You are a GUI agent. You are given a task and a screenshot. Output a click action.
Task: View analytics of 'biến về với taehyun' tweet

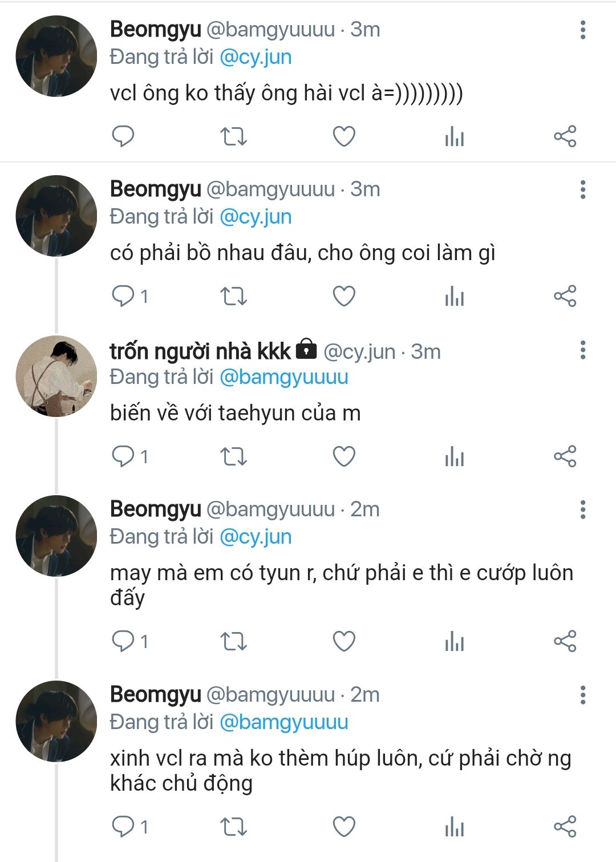coord(454,456)
